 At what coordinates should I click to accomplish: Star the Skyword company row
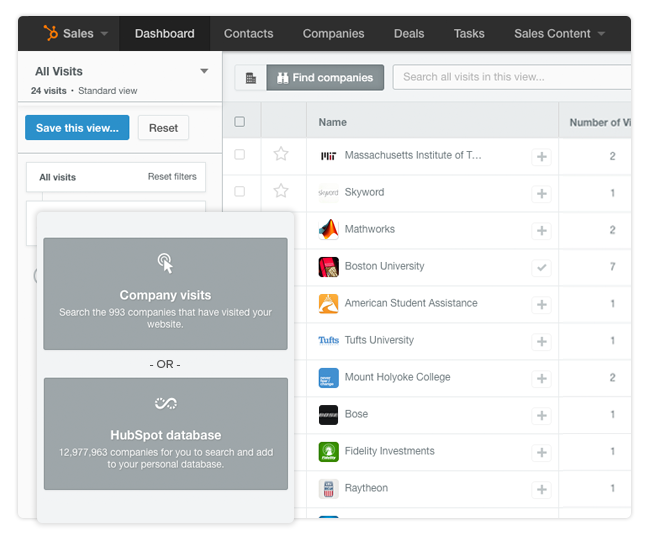pos(281,191)
